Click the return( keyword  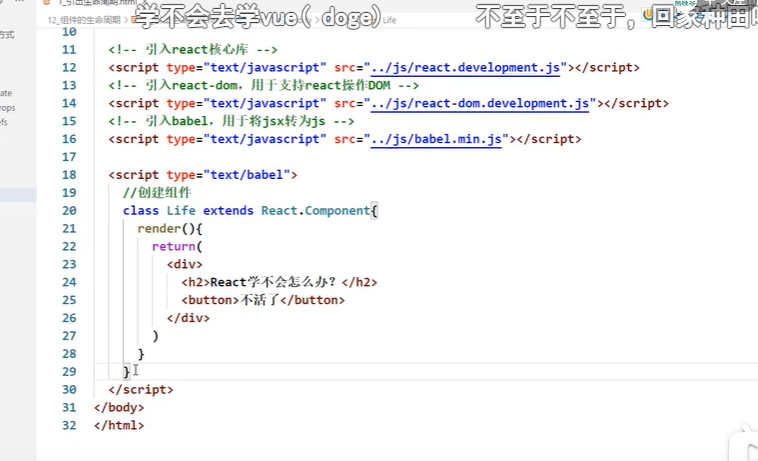[177, 246]
